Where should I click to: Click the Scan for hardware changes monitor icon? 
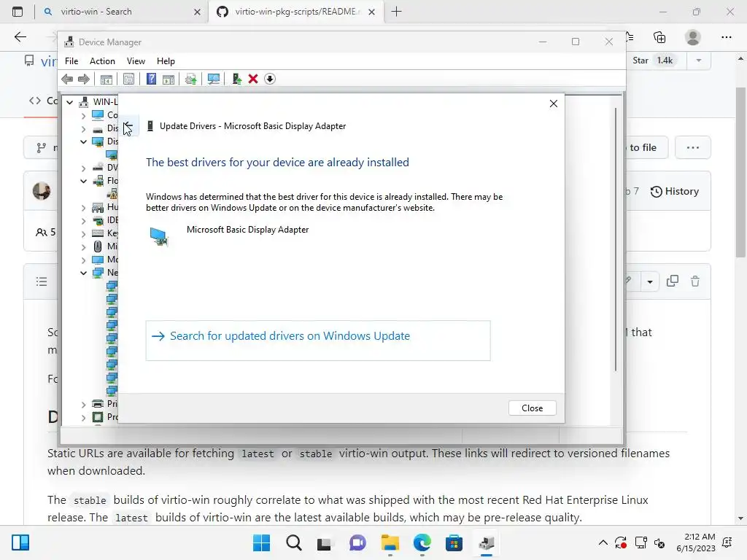(214, 79)
